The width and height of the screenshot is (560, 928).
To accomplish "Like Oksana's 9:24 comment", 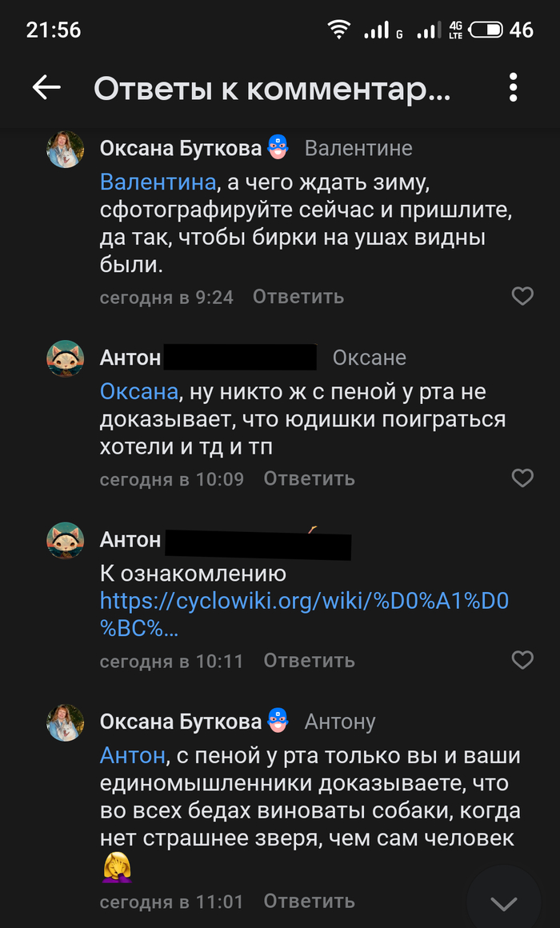I will (x=522, y=297).
